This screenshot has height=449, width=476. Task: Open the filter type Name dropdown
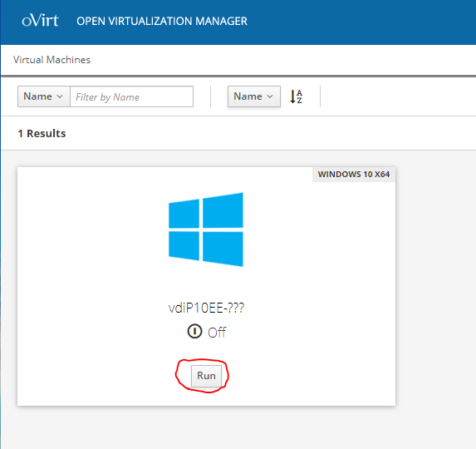(x=44, y=96)
